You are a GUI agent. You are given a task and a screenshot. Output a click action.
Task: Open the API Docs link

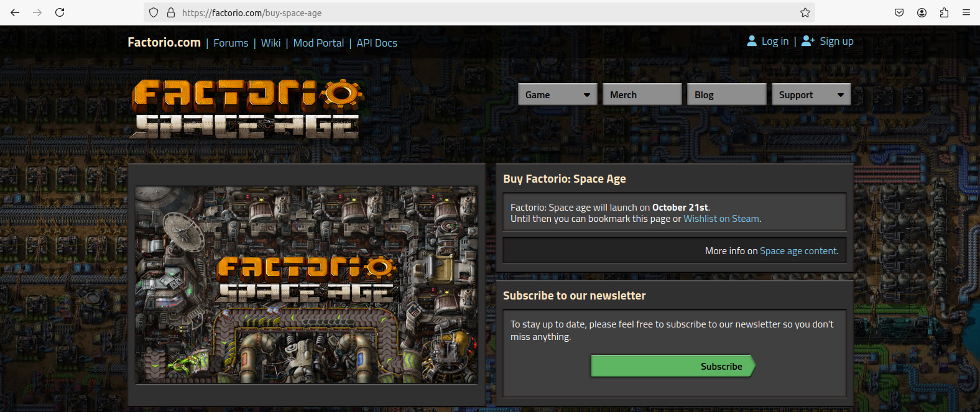tap(377, 43)
